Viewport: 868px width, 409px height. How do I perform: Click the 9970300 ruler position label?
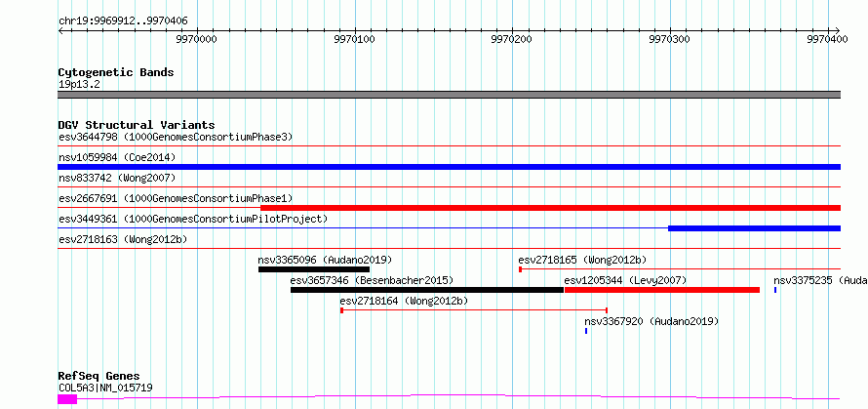point(670,40)
